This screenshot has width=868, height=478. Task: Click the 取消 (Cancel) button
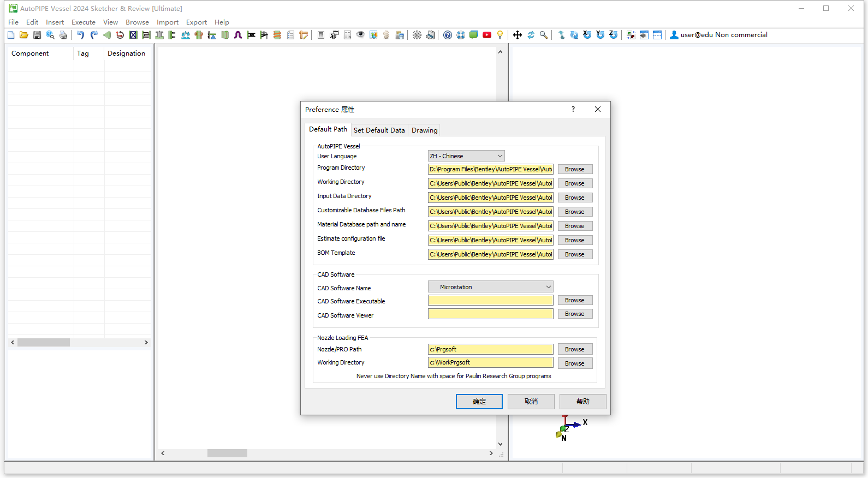click(531, 402)
